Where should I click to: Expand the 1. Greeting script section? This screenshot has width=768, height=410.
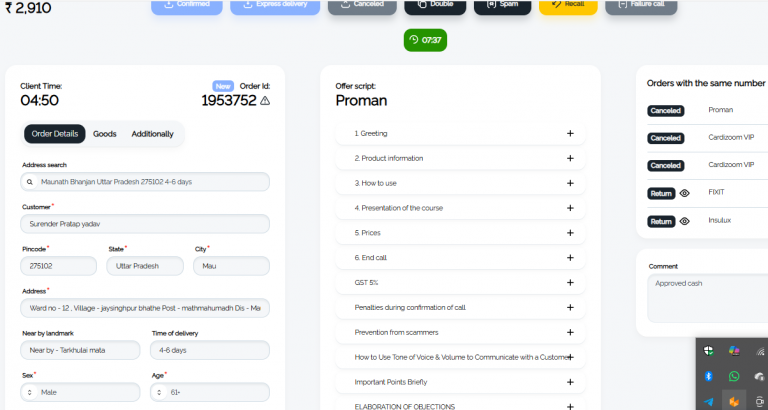pyautogui.click(x=460, y=133)
